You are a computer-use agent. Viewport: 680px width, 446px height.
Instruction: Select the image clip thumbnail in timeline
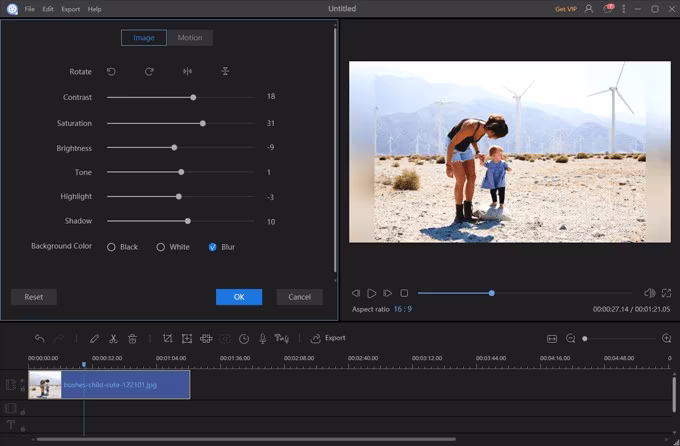pos(45,384)
